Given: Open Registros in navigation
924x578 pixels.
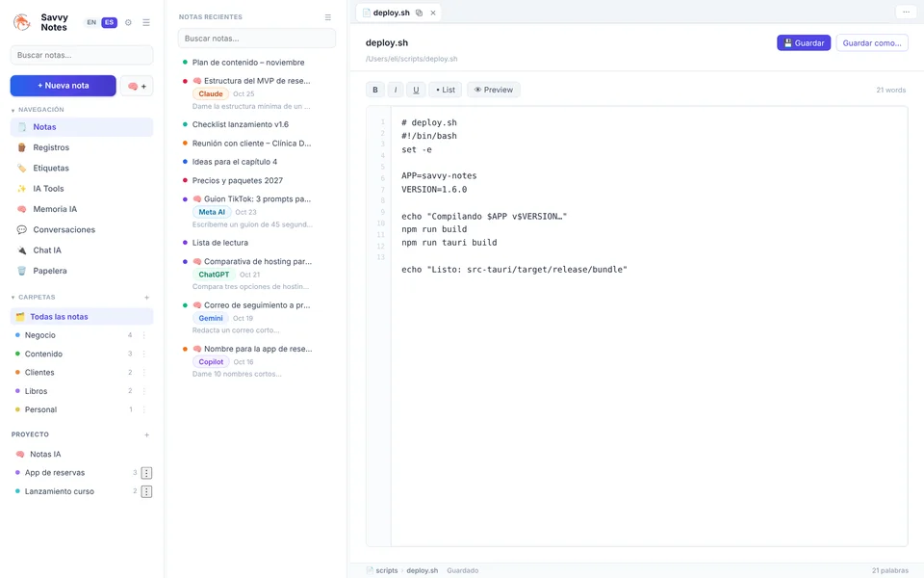Looking at the screenshot, I should (82, 147).
